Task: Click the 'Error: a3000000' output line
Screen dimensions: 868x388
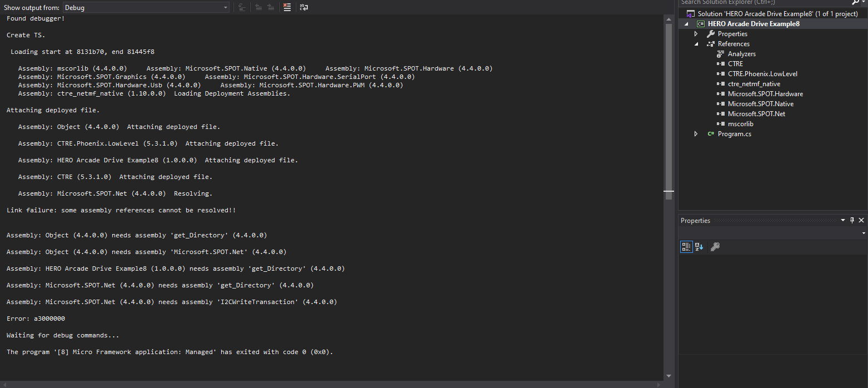Action: pos(36,319)
